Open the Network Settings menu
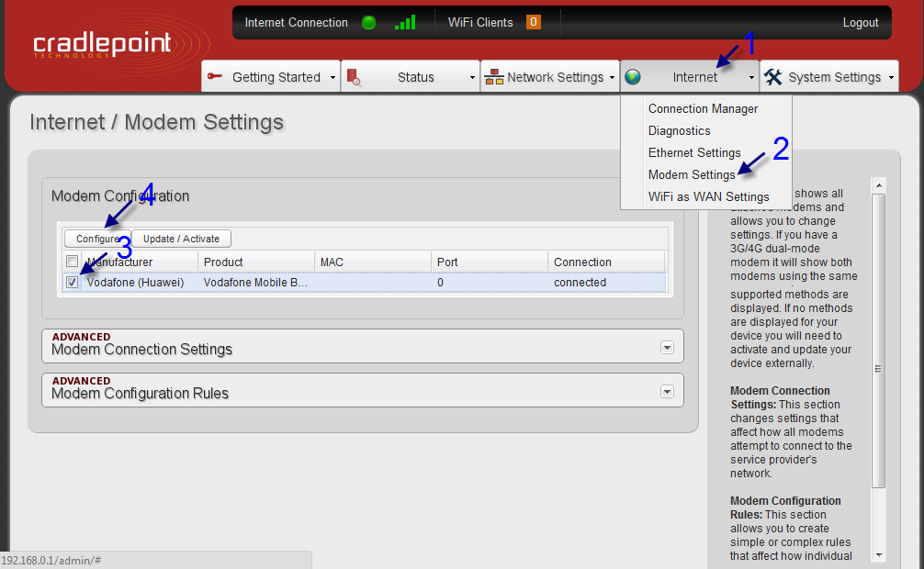Screen dimensions: 924x569 pos(550,77)
